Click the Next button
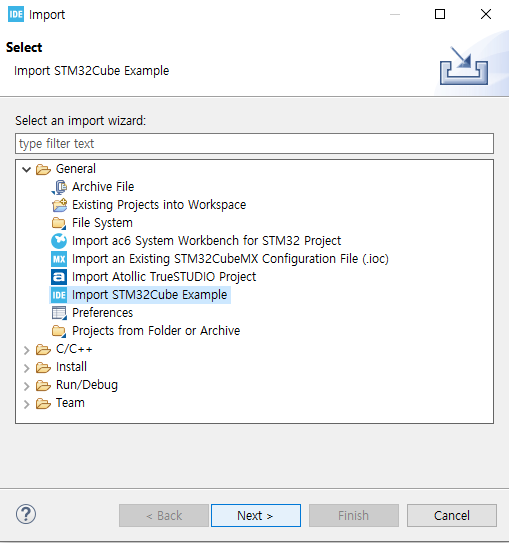 tap(256, 516)
